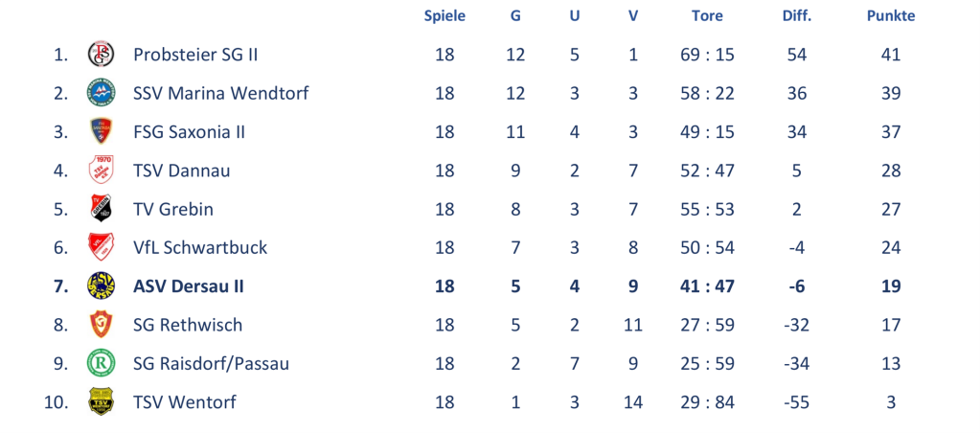Click the SG Rethwisch shield logo
Viewport: 980px width, 433px height.
click(101, 325)
